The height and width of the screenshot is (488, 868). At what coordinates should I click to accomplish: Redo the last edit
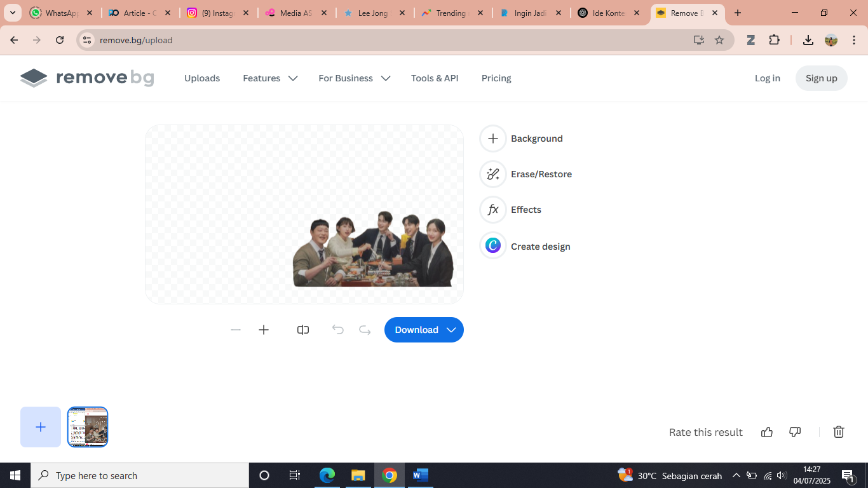[365, 330]
